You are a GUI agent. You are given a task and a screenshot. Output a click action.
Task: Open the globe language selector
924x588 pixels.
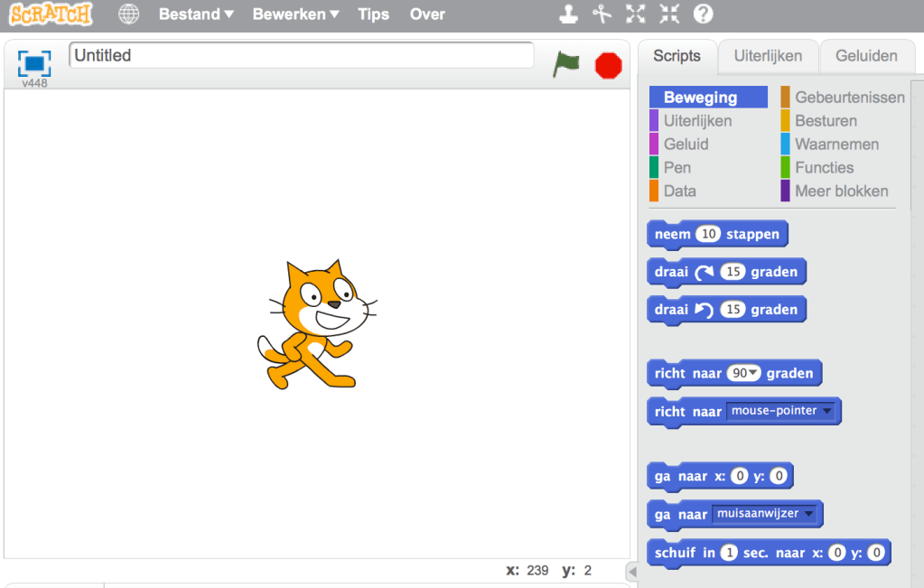[129, 14]
